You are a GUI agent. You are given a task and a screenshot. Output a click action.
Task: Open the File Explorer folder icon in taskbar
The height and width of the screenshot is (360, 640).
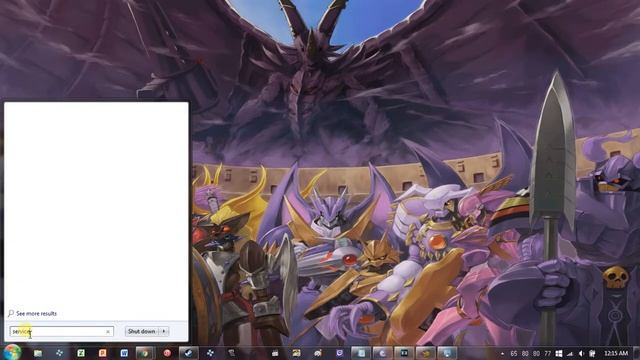(x=38, y=353)
